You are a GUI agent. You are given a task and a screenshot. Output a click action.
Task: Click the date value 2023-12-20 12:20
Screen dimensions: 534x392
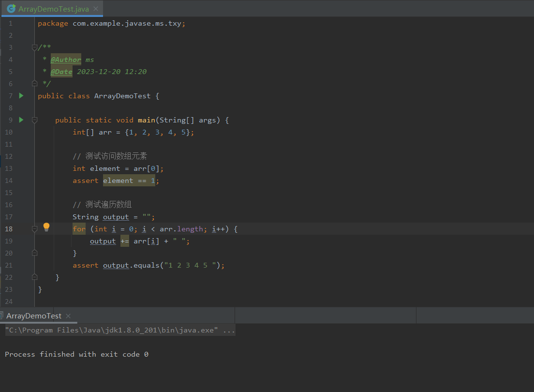112,72
